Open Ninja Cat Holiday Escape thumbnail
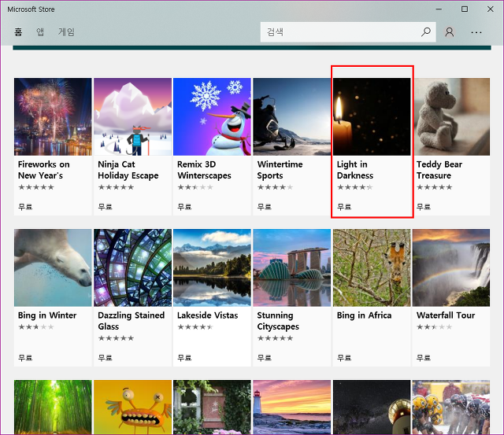Screen dimensions: 504x435 coord(133,116)
